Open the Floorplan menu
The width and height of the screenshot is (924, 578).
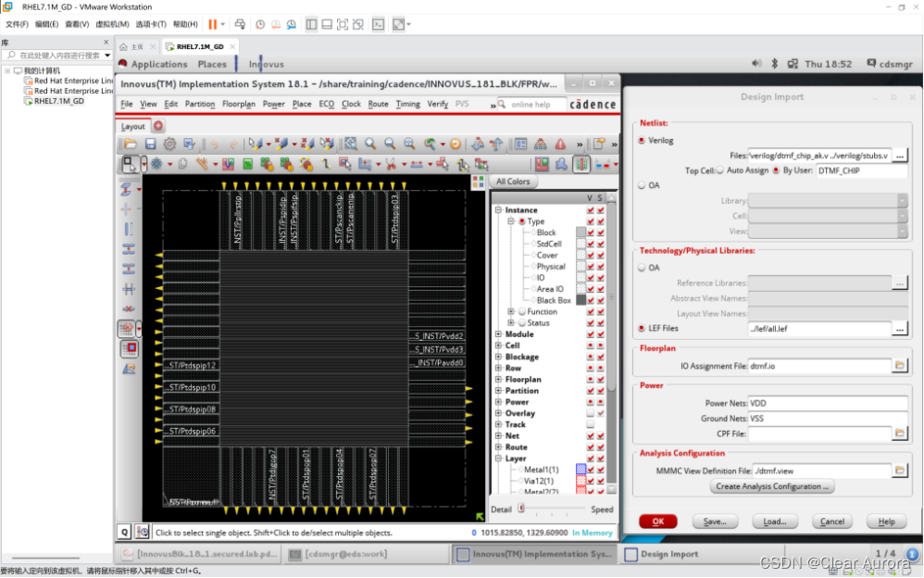[x=239, y=104]
